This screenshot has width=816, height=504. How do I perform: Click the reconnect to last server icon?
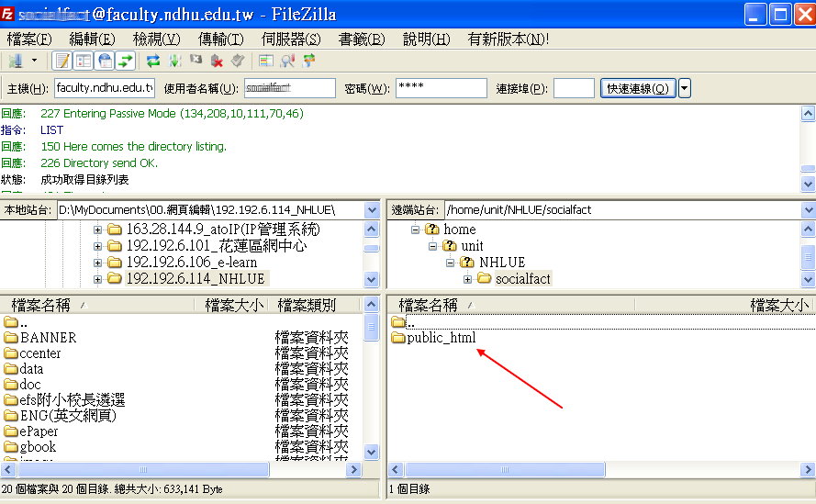[x=238, y=61]
